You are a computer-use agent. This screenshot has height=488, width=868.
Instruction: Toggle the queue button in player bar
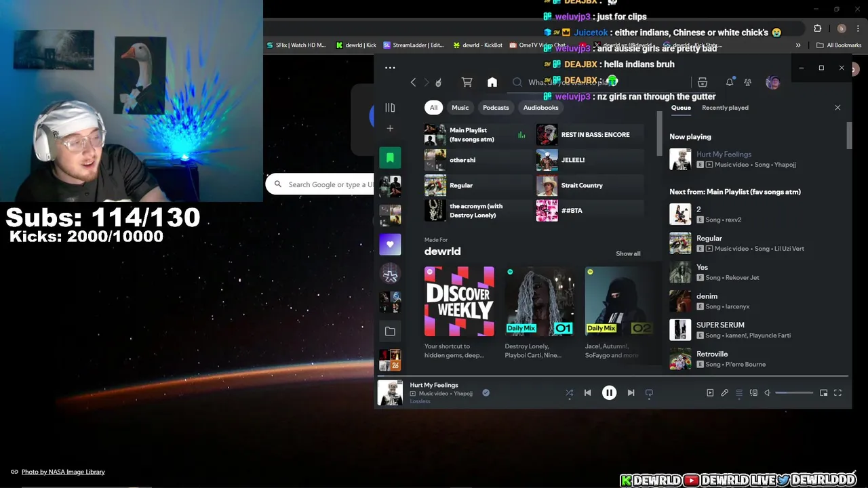[x=739, y=392]
